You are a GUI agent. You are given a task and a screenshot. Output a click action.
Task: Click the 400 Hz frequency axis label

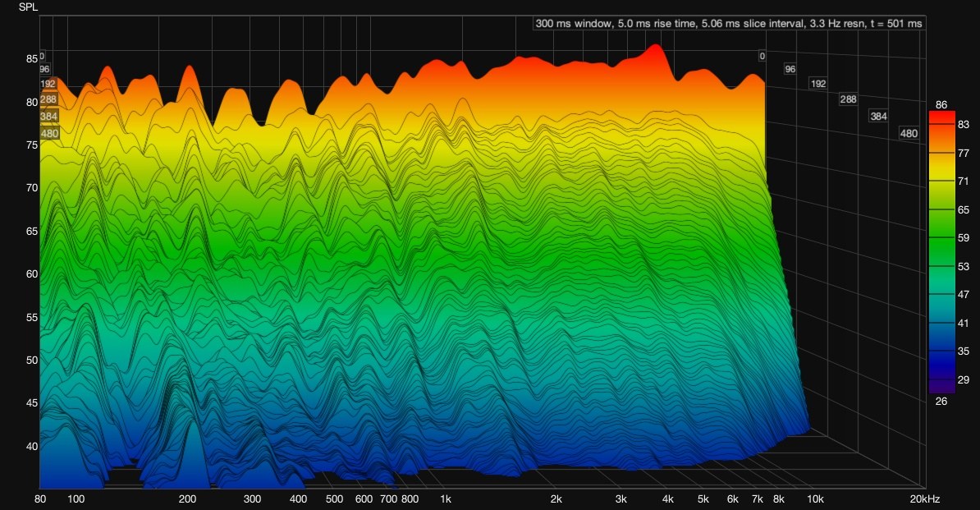(298, 499)
